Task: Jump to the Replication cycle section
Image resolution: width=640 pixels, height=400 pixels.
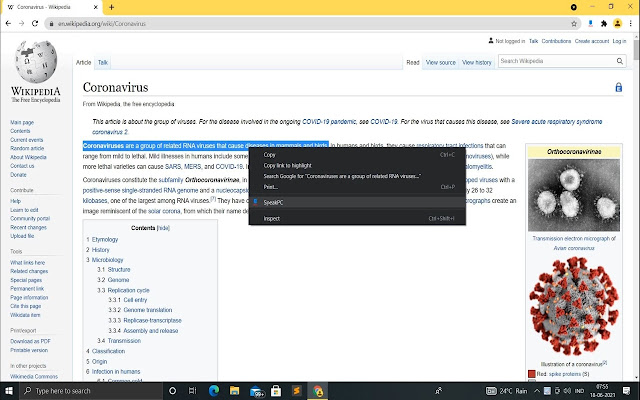Action: pos(129,290)
